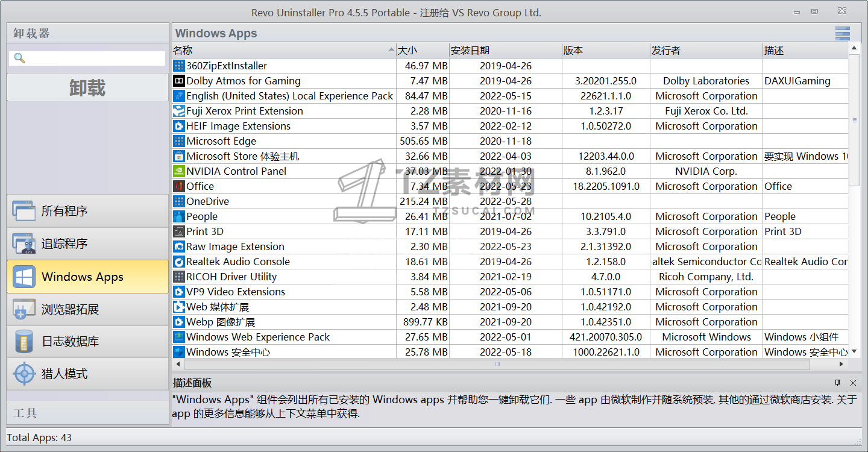Click the Dolby Laboratories publisher cell

click(x=706, y=81)
